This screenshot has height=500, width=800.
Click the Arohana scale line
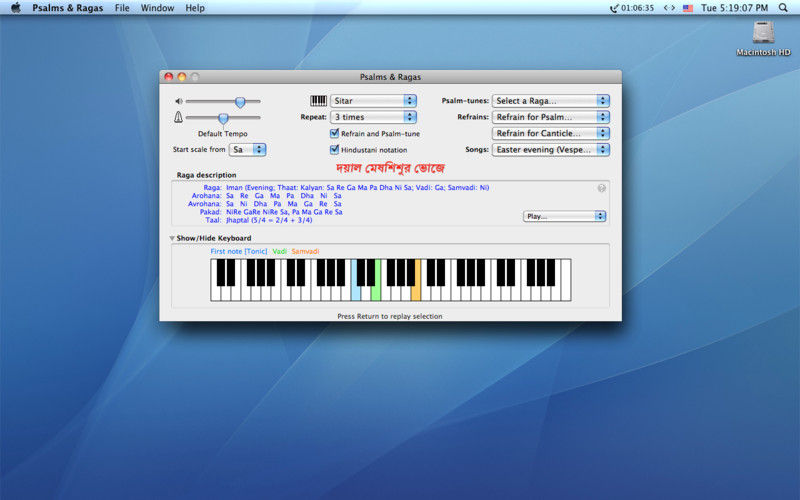(284, 195)
